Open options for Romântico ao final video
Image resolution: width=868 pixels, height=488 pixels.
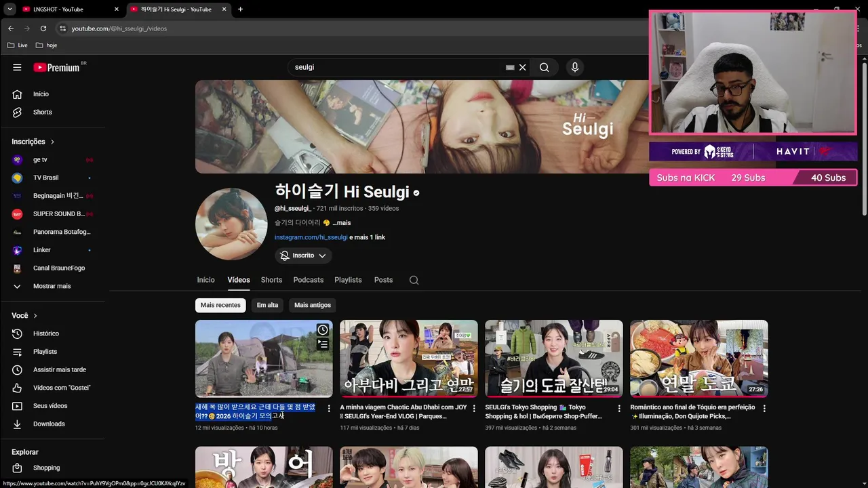click(x=764, y=409)
